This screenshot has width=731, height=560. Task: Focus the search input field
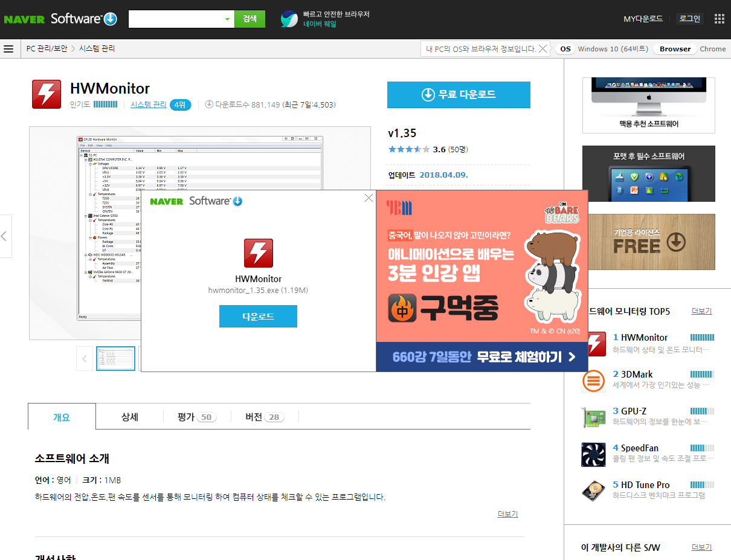point(175,19)
